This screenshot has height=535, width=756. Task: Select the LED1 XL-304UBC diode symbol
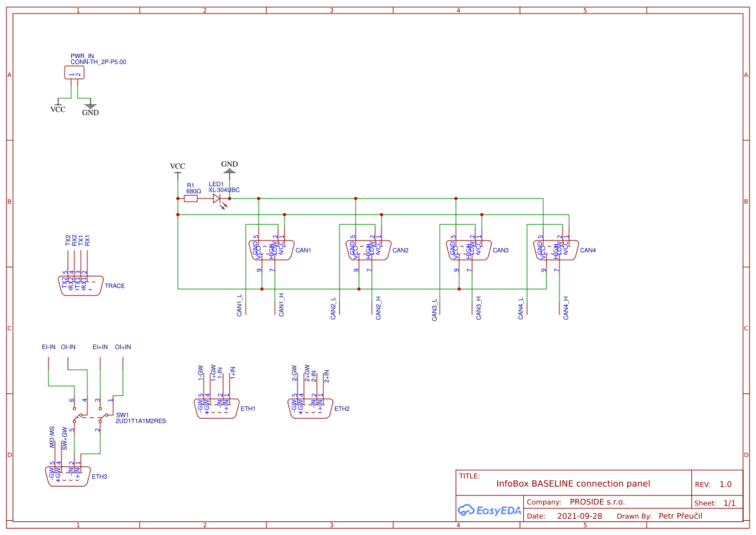(215, 199)
